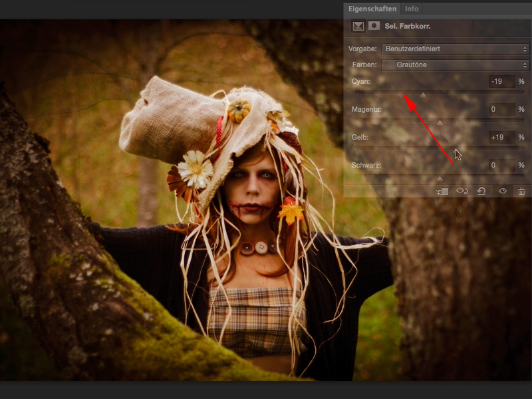Click the Sel. Farbkorr. panel title
Screen dimensions: 532x399
[x=408, y=26]
